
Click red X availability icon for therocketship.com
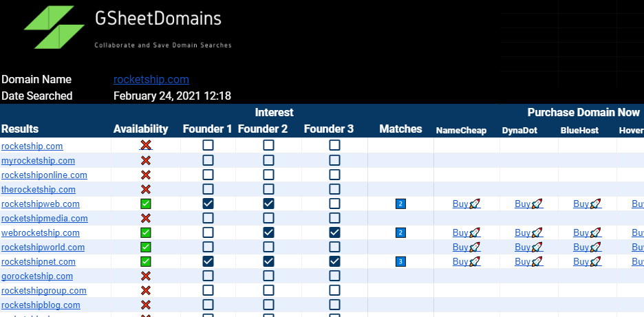tap(146, 189)
